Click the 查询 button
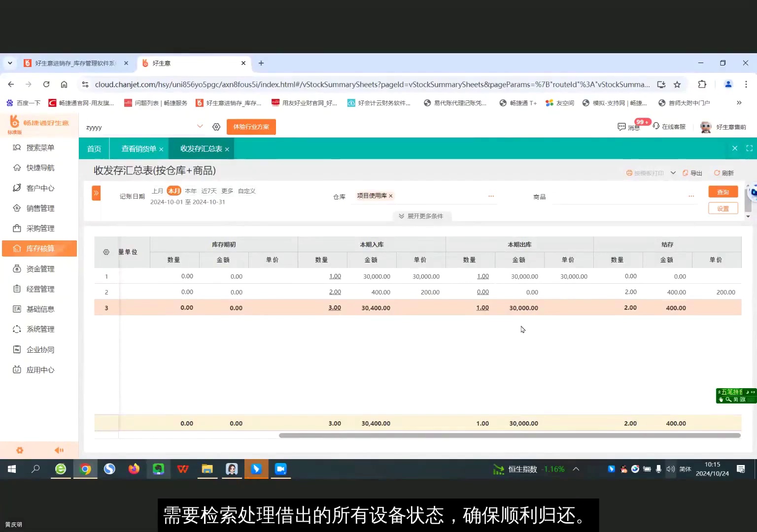This screenshot has height=532, width=757. tap(723, 192)
